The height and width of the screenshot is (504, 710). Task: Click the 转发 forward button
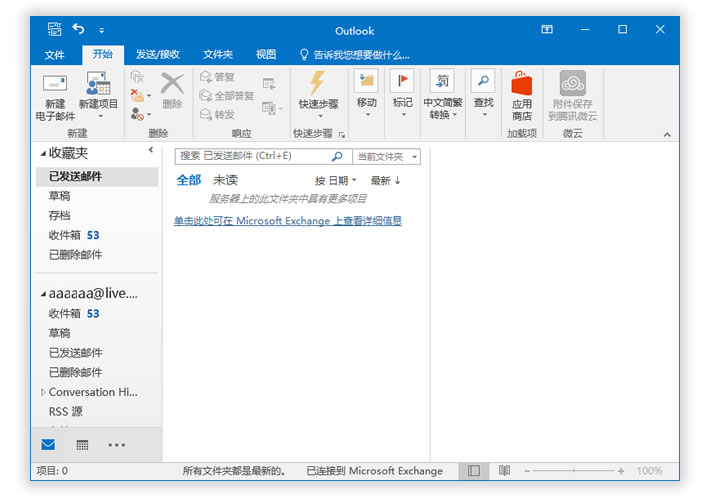(x=218, y=115)
